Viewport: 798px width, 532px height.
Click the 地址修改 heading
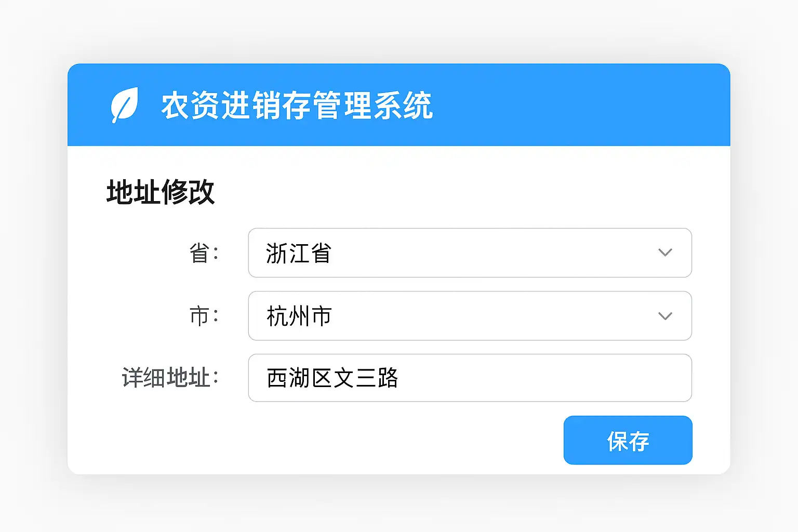click(x=161, y=192)
